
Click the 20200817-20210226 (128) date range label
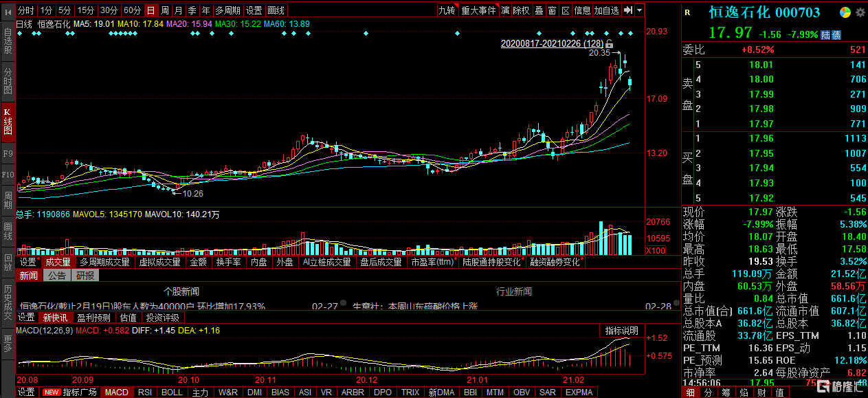click(x=552, y=43)
